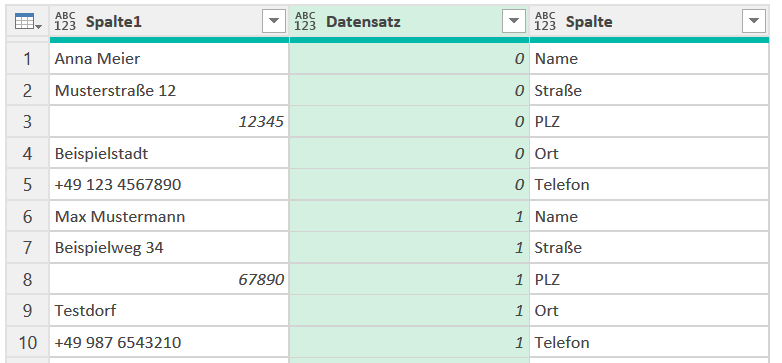782x363 pixels.
Task: Select row number 10
Action: click(27, 343)
